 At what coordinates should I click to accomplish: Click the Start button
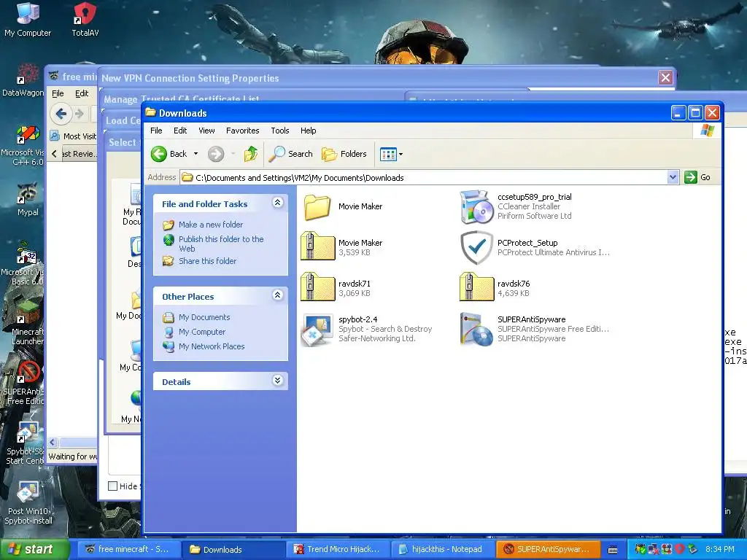pyautogui.click(x=34, y=549)
